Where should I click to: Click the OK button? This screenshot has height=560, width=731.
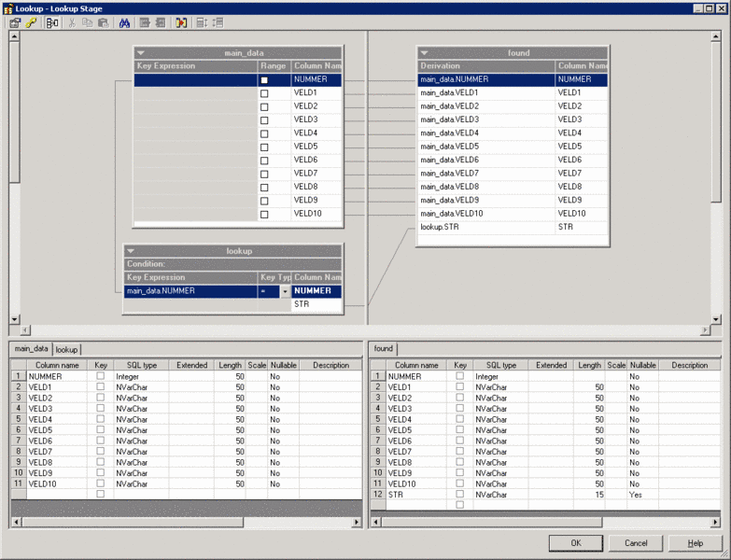click(x=576, y=543)
